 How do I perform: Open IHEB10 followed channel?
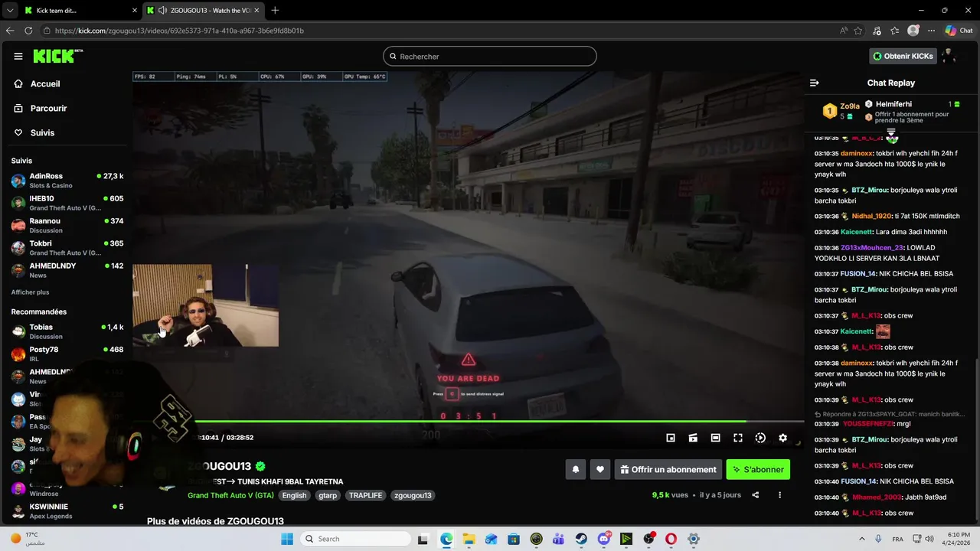67,203
